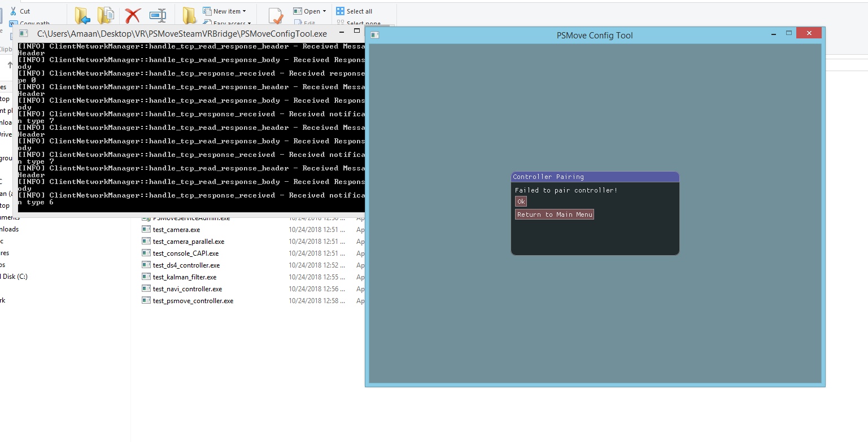Image resolution: width=868 pixels, height=442 pixels.
Task: Expand the Easy access dropdown
Action: coord(250,24)
